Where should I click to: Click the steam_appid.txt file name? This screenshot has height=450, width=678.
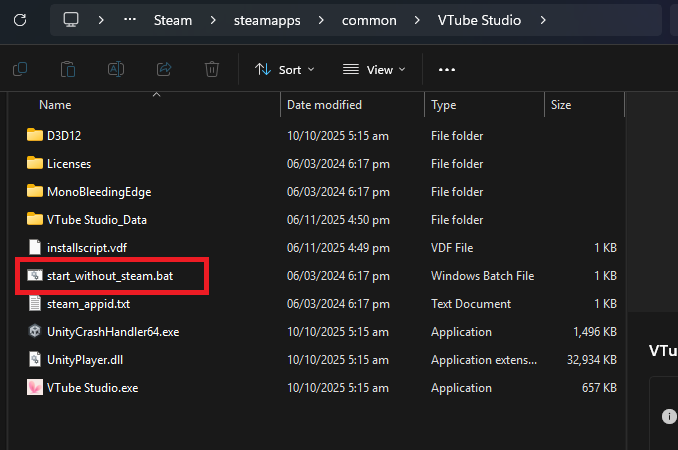pyautogui.click(x=89, y=304)
